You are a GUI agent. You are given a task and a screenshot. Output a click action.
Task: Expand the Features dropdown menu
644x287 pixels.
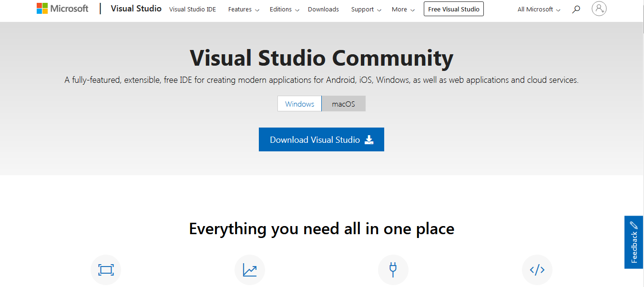pos(244,10)
